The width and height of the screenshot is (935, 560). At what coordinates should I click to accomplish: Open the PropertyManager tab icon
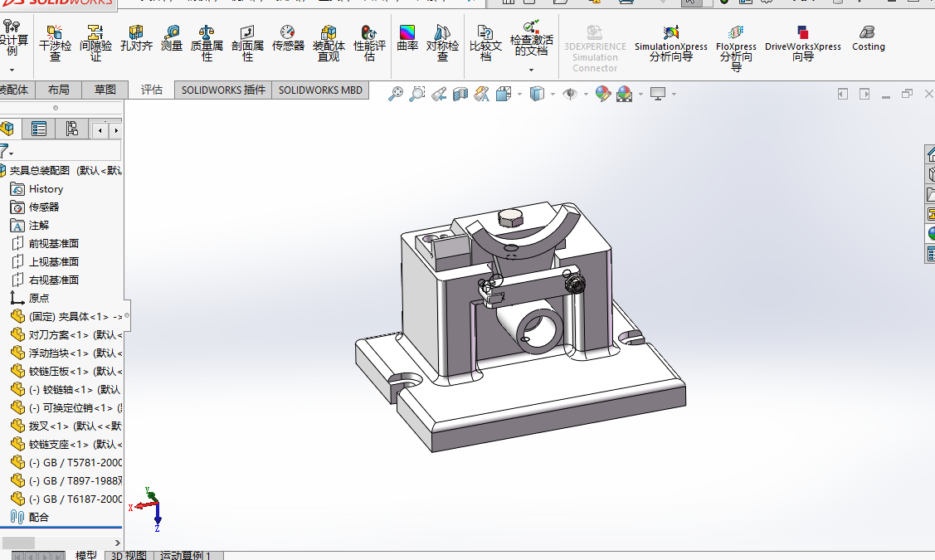coord(38,129)
